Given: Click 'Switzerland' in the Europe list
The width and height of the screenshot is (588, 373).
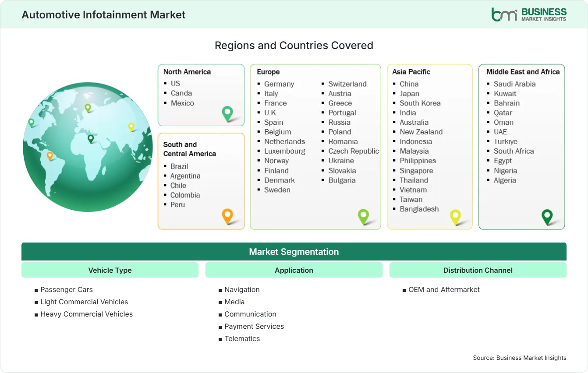Looking at the screenshot, I should [347, 84].
